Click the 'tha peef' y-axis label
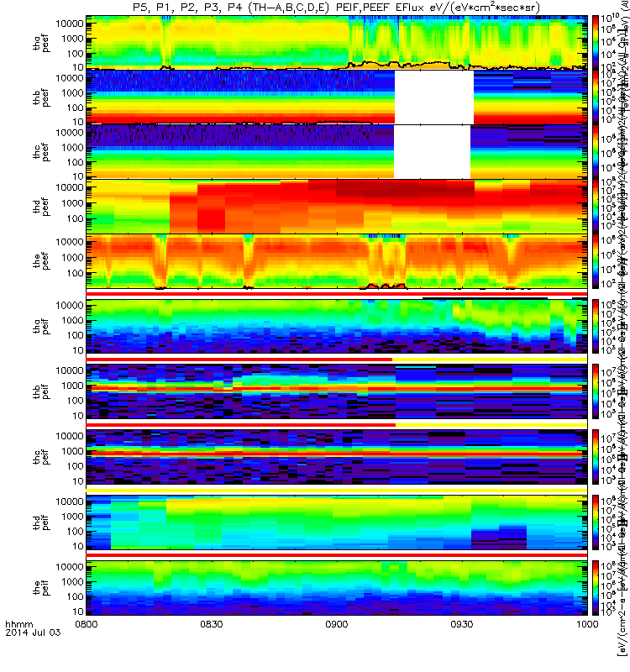630x672 pixels. point(41,43)
